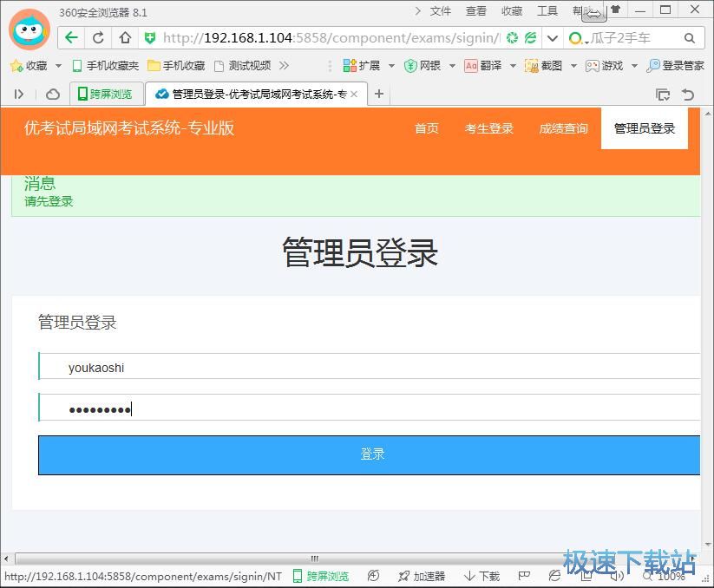Click the undo closed tab icon

688,95
